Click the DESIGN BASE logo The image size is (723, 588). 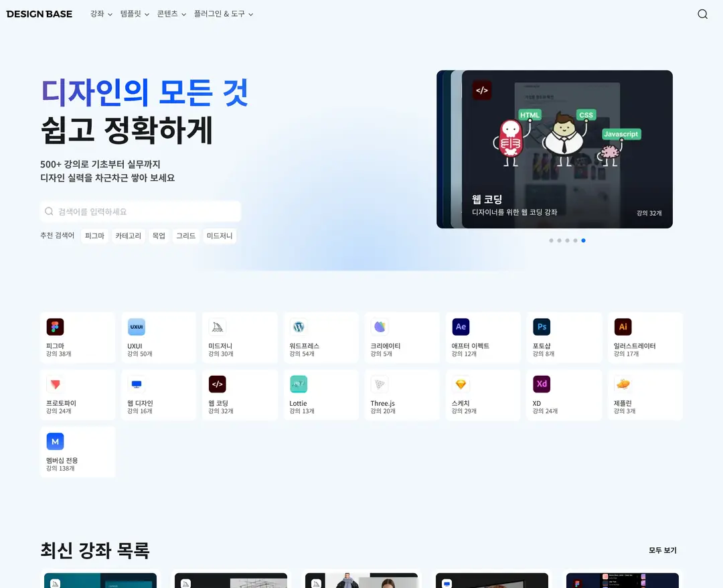(39, 14)
